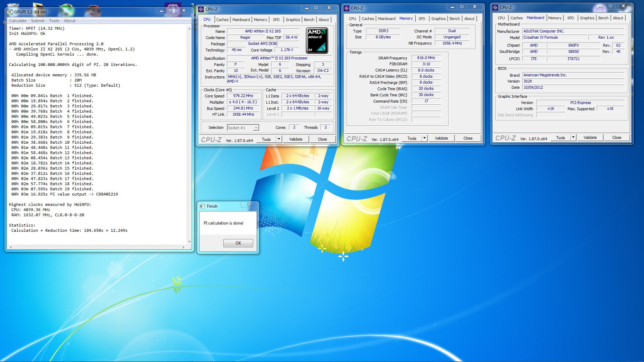Screen dimensions: 644x362
Task: Click Validate in motherboard CPU-Z window
Action: (x=590, y=137)
